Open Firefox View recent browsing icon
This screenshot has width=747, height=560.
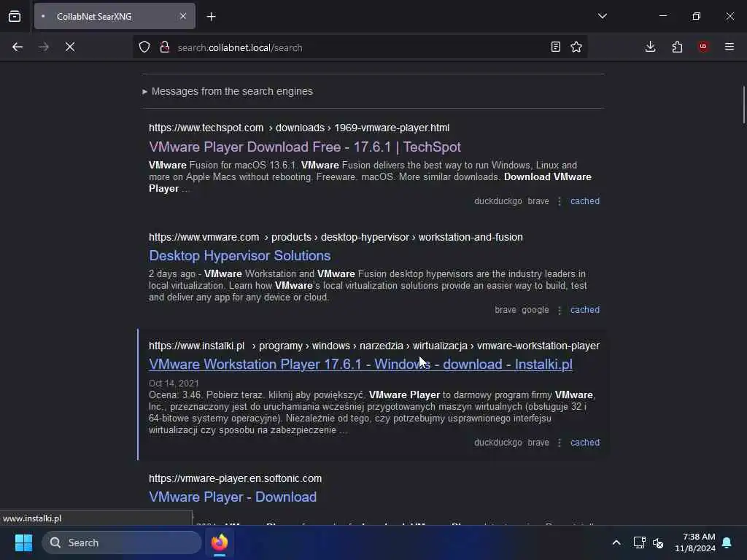click(15, 16)
